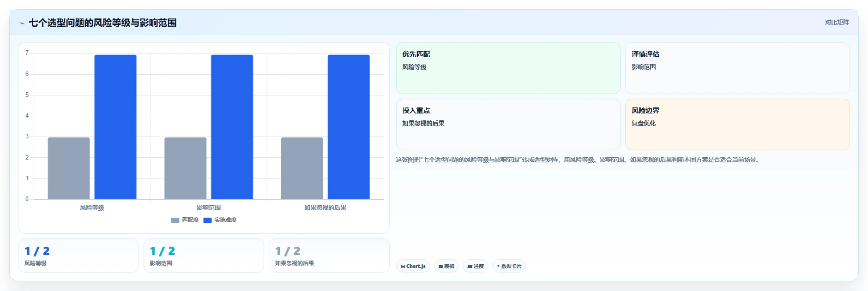Click the 影响范围 x-axis label

coord(209,208)
